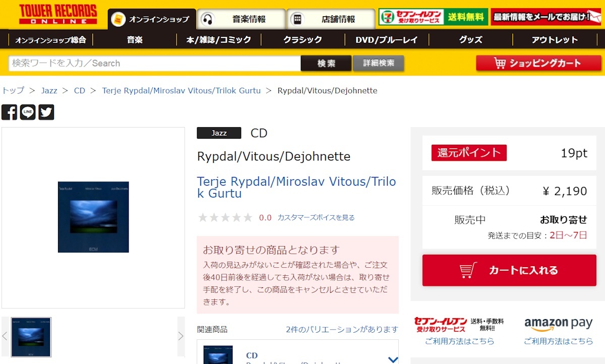Click the ¥ 2,190 price
Screen dimensions: 605x364
click(565, 191)
